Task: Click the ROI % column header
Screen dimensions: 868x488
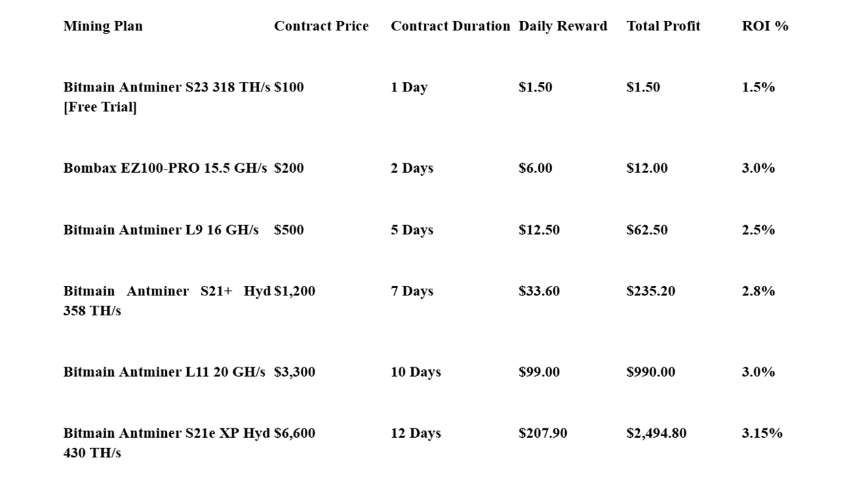Action: (765, 26)
